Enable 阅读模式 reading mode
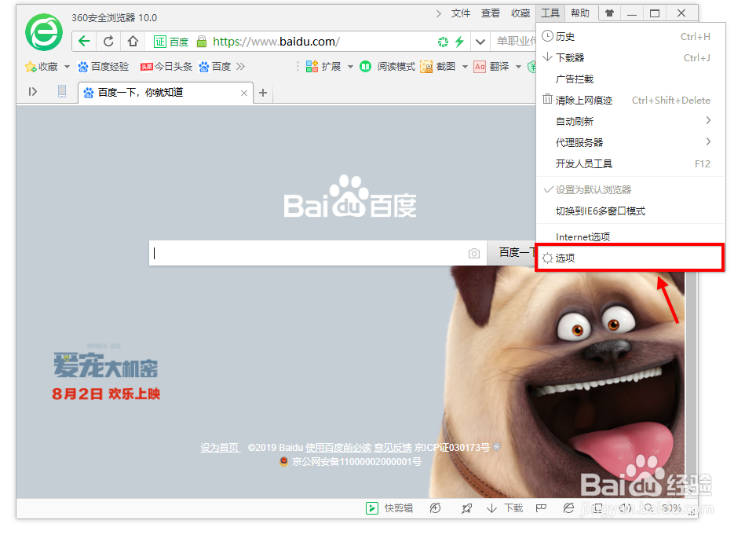Screen dimensions: 756x535 pos(387,67)
